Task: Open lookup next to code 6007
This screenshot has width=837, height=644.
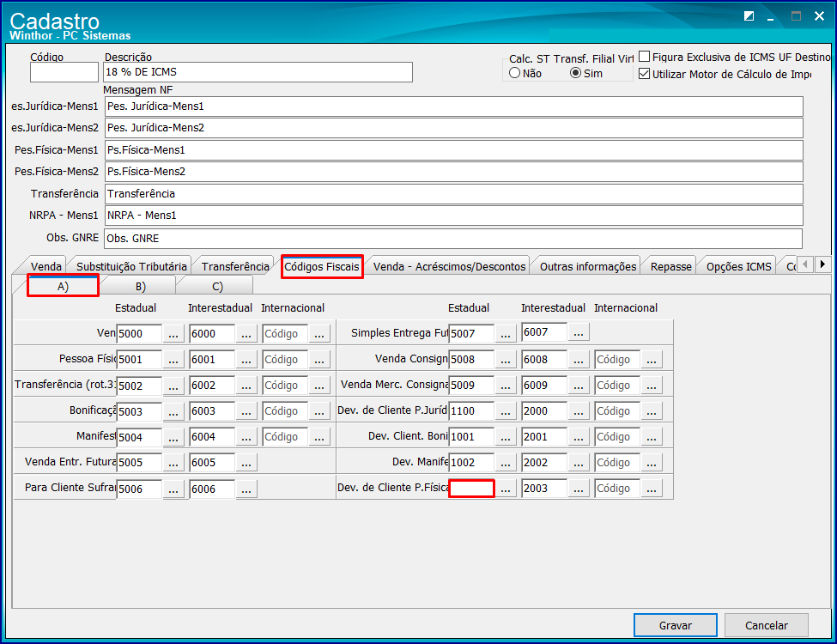Action: click(579, 332)
